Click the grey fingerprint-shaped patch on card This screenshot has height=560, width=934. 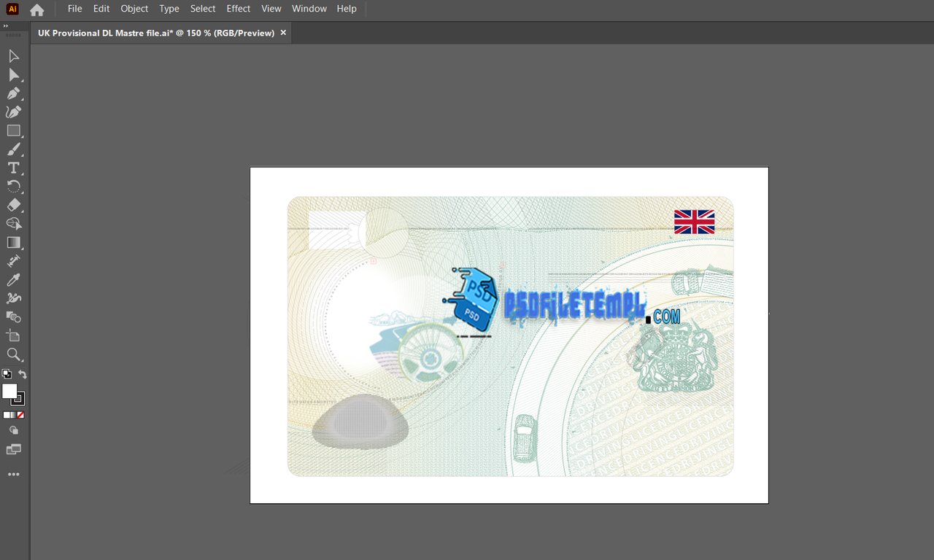point(359,422)
